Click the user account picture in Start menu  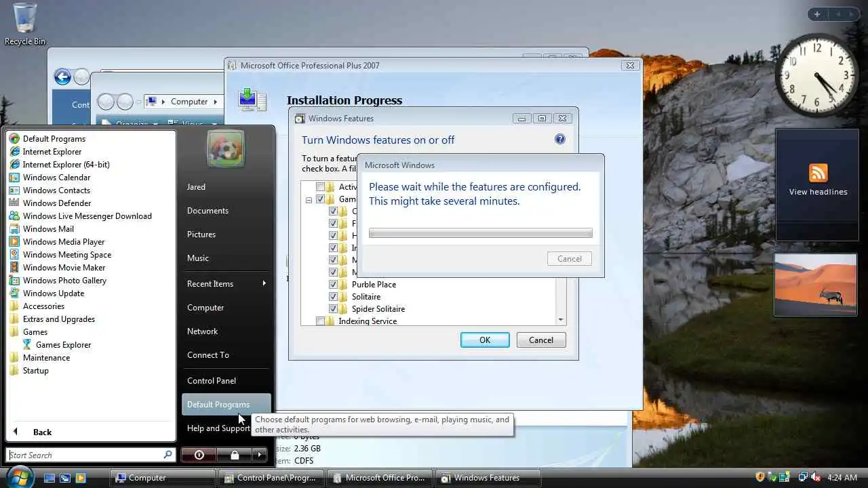[226, 148]
